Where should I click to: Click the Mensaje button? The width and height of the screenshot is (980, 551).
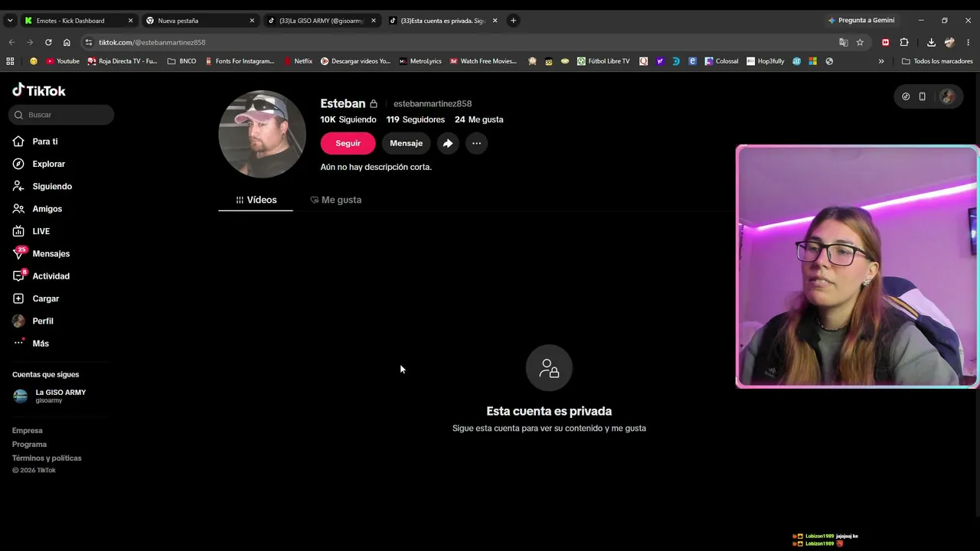click(x=406, y=143)
